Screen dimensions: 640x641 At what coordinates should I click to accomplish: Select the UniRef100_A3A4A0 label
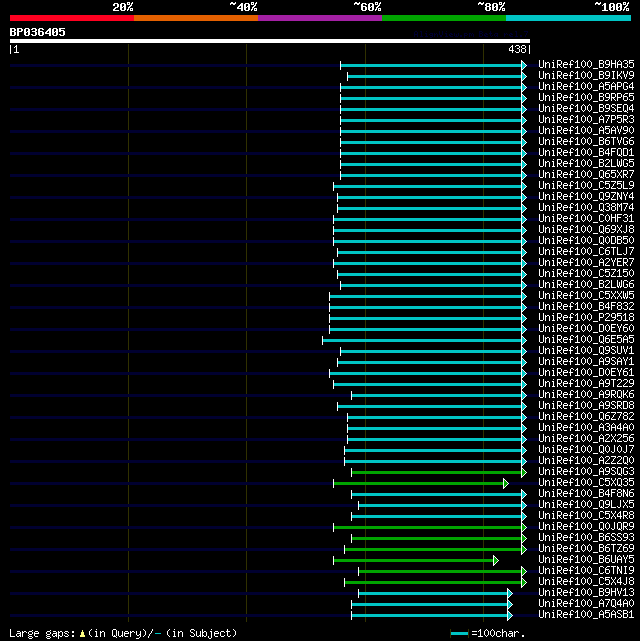586,428
